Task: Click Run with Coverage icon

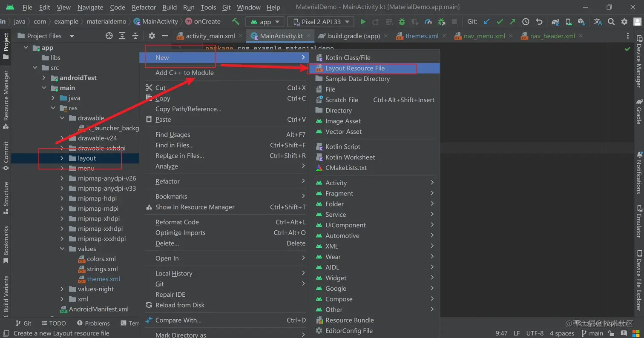Action: 415,22
